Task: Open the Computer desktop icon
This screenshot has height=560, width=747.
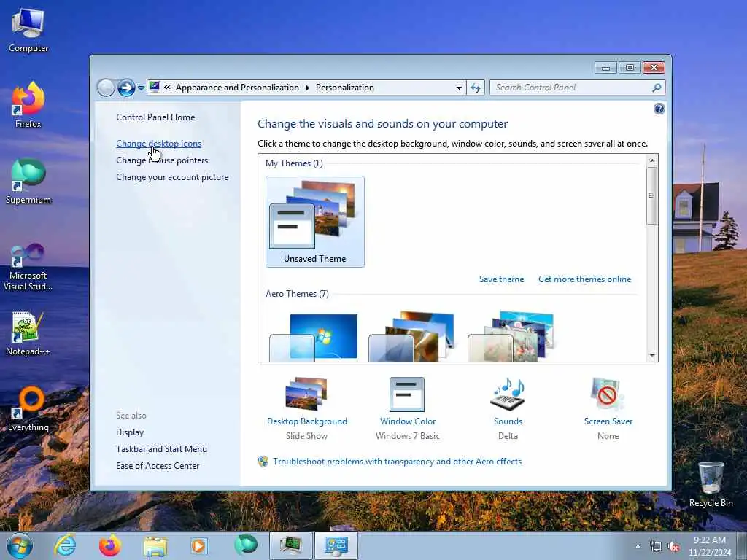Action: (x=28, y=31)
